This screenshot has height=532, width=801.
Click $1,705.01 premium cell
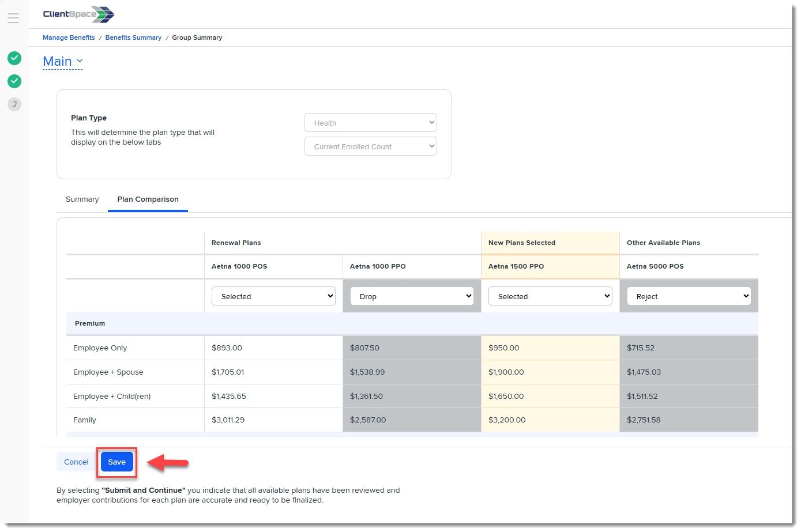pos(274,372)
